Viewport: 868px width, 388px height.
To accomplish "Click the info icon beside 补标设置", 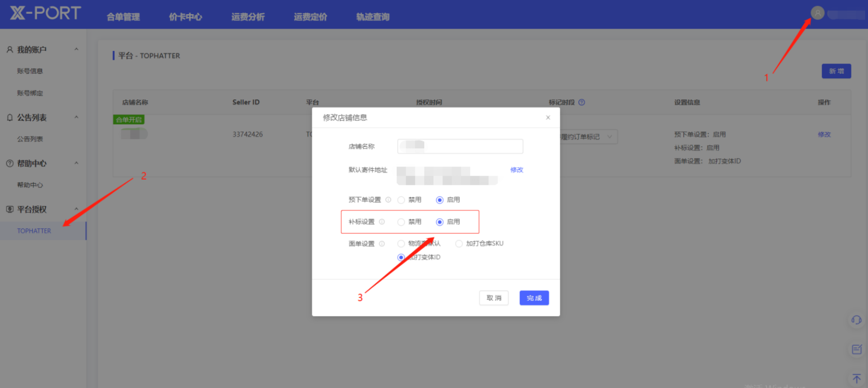I will (382, 222).
